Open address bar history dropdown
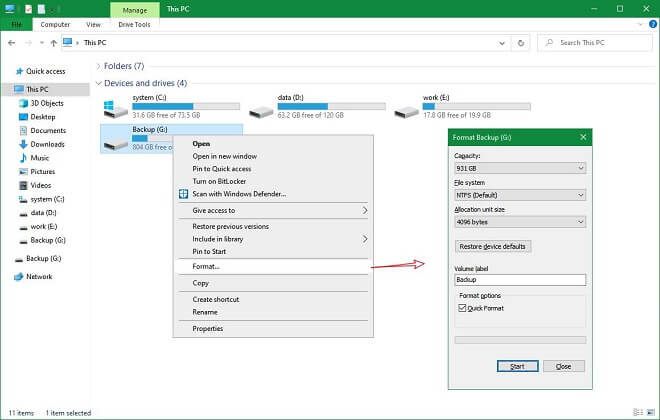The image size is (660, 420). pos(502,43)
